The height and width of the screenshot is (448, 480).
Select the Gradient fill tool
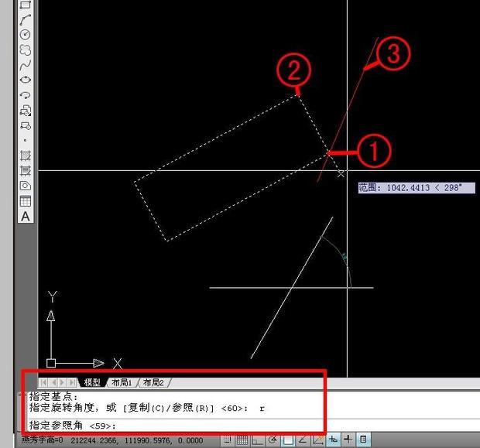click(26, 170)
